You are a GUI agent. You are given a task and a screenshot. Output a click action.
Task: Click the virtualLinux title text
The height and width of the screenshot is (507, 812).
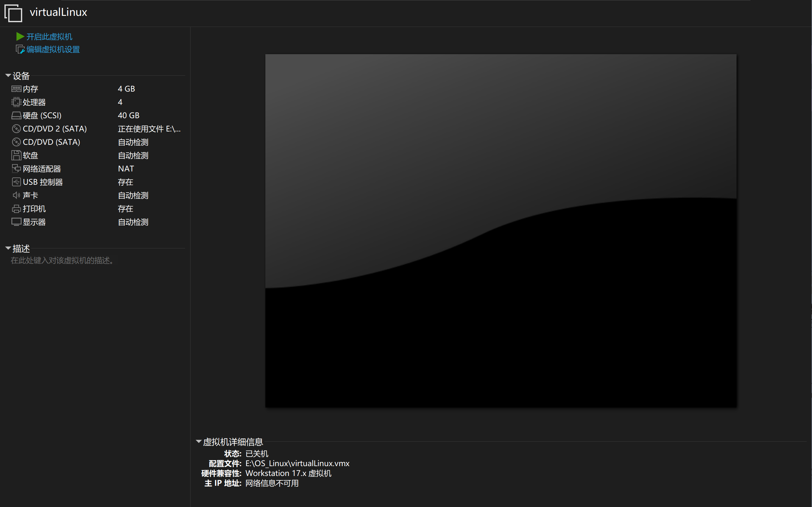(x=58, y=12)
